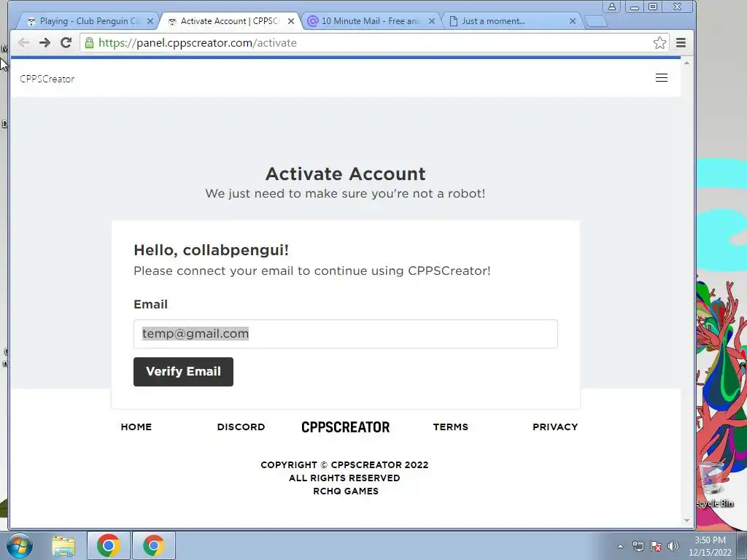Open the PRIVACY footer link

pyautogui.click(x=555, y=427)
